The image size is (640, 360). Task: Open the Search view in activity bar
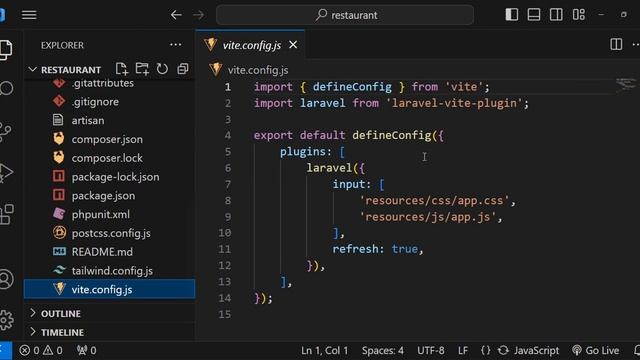coord(6,88)
